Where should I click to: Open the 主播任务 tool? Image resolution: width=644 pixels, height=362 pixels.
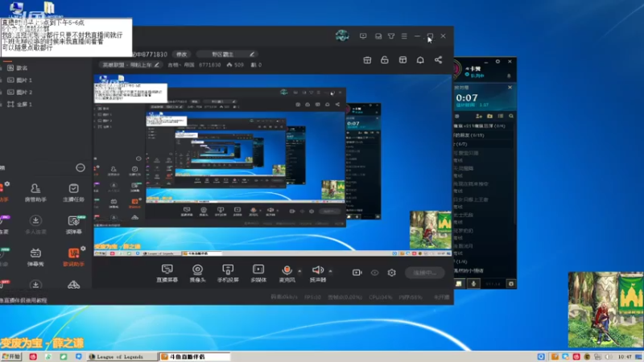(73, 193)
